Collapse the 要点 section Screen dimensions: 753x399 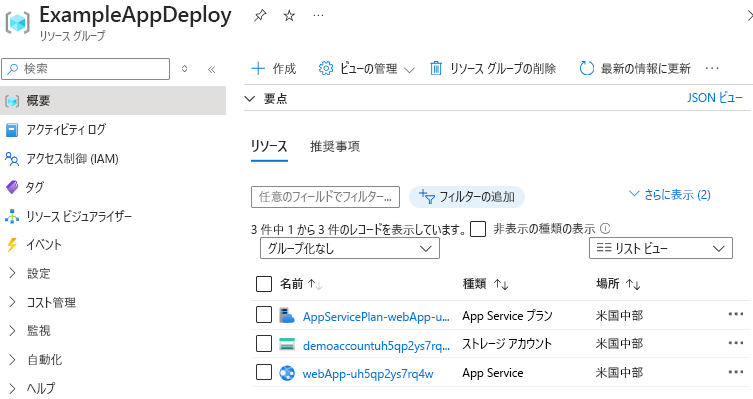[x=249, y=99]
